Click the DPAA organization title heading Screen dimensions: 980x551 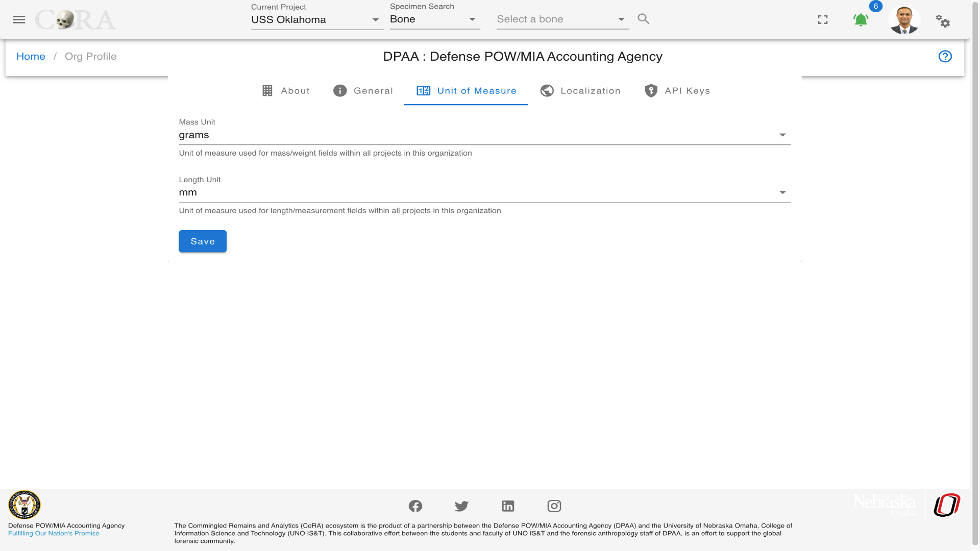[x=523, y=56]
